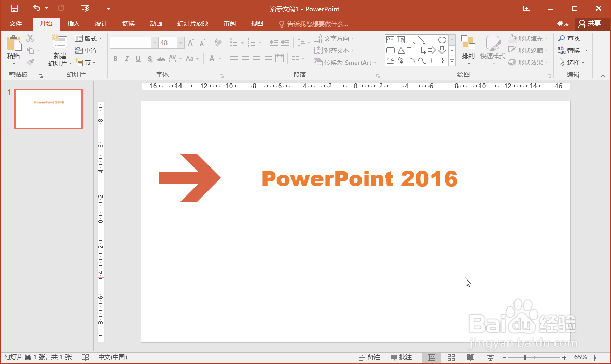Click the zoom slider handle

tap(525, 357)
